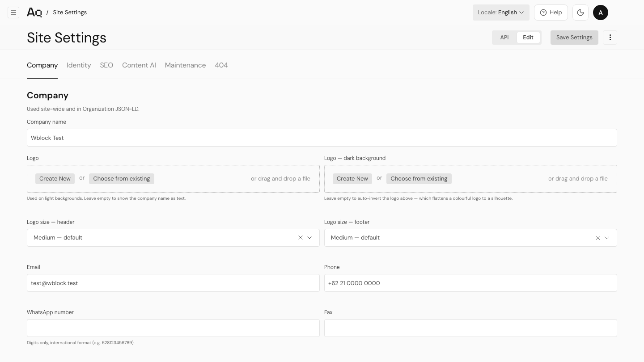Image resolution: width=644 pixels, height=362 pixels.
Task: Show the 404 tab
Action: tap(221, 65)
